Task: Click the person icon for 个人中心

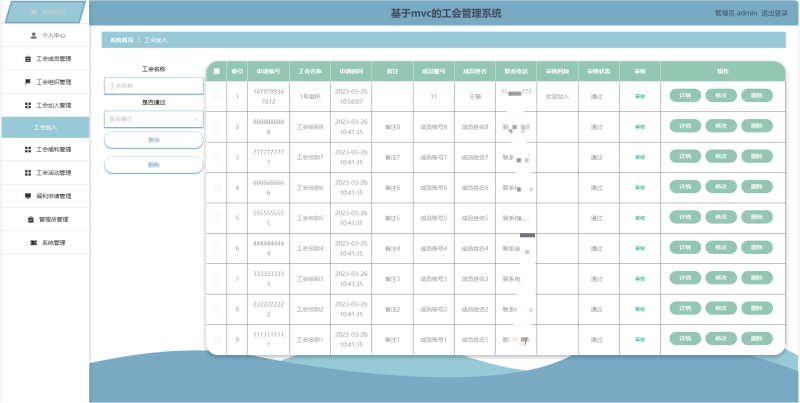Action: pos(34,36)
